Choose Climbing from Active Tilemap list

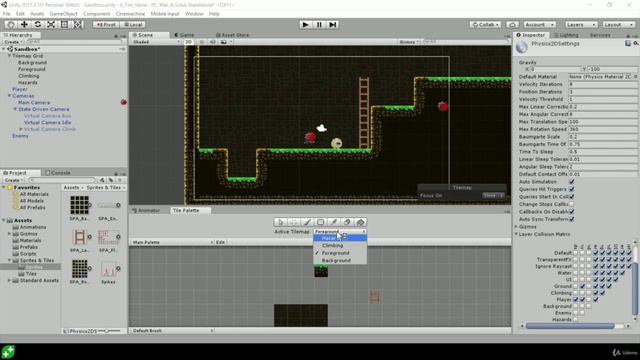pyautogui.click(x=340, y=245)
